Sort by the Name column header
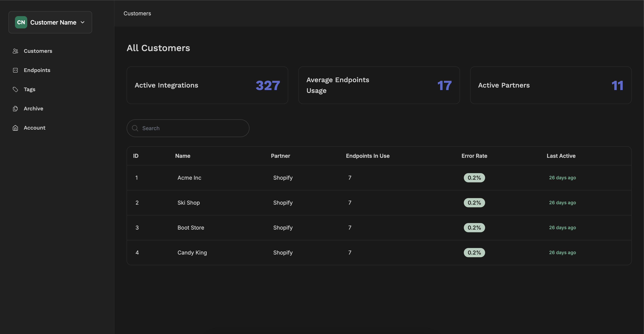The height and width of the screenshot is (334, 644). click(x=183, y=156)
